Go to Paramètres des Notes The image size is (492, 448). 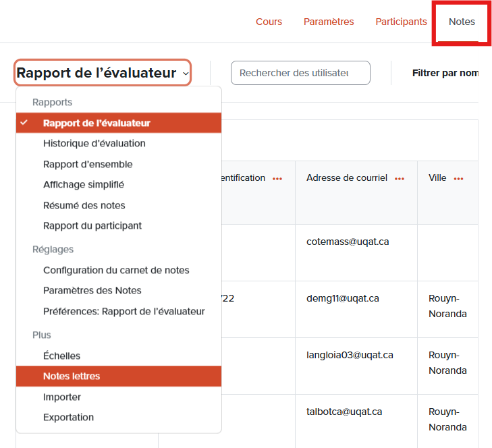click(92, 290)
